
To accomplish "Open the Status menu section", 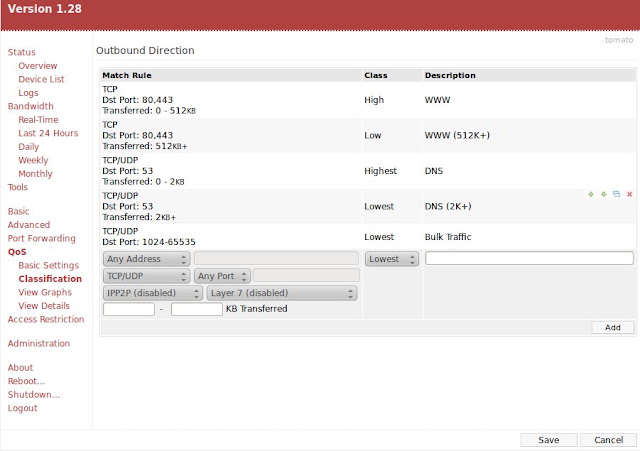I will tap(22, 52).
